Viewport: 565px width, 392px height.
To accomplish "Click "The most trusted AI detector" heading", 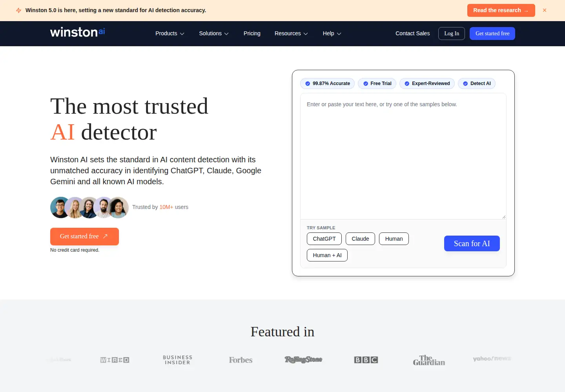I will (x=129, y=119).
